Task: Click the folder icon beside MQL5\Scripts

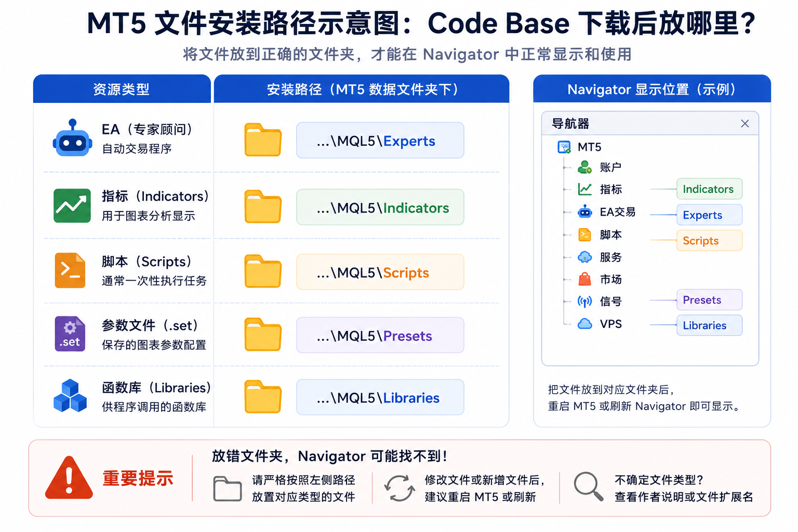Action: [263, 271]
